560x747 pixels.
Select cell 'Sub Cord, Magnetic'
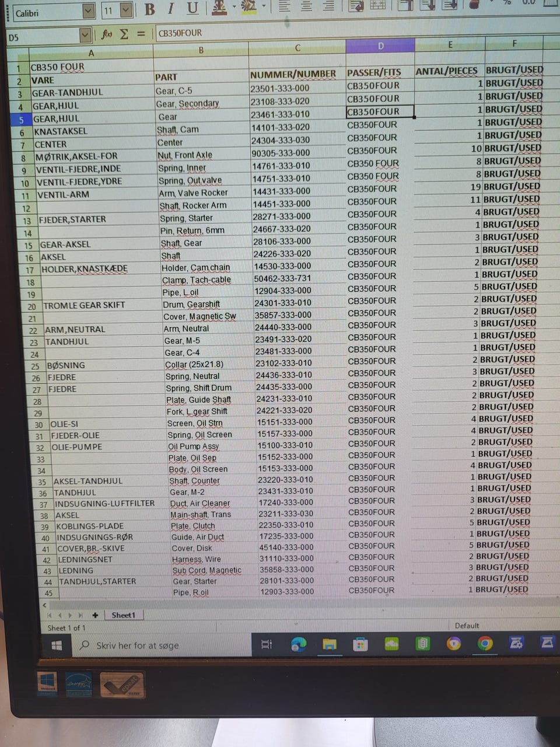213,570
